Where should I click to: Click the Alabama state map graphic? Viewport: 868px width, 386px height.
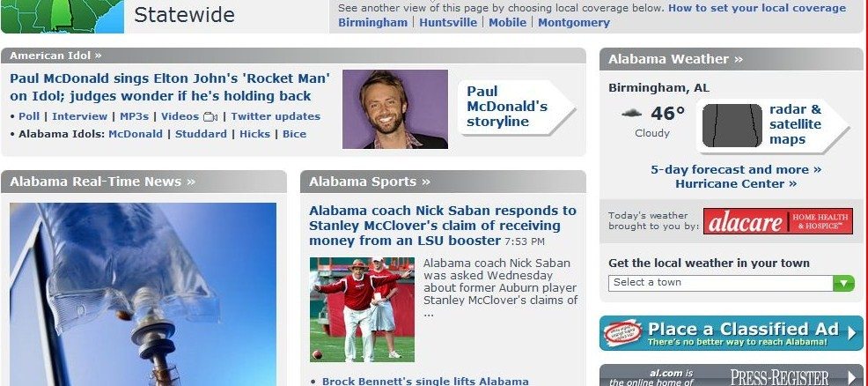(x=62, y=16)
